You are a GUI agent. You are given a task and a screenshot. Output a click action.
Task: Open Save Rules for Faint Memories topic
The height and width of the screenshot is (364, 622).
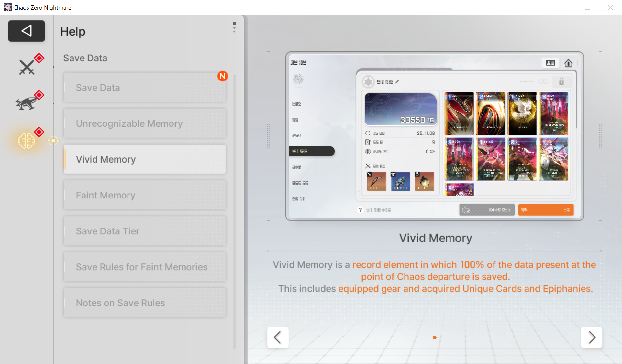[x=145, y=267]
